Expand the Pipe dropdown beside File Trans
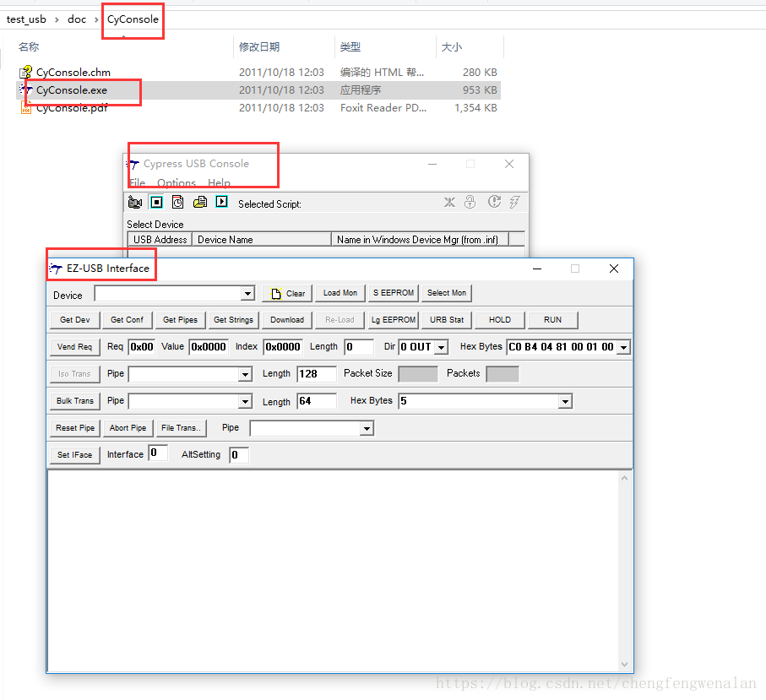The height and width of the screenshot is (700, 766). [367, 429]
